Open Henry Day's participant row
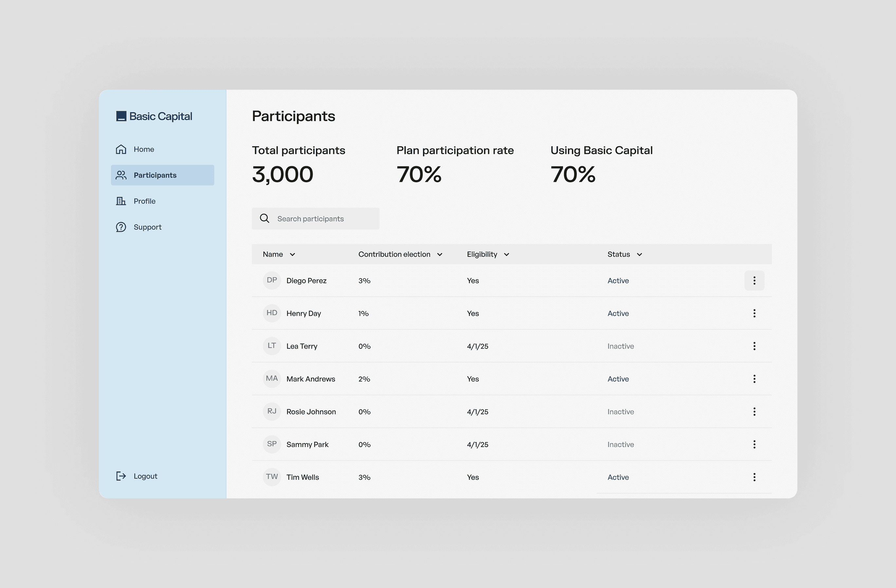 pyautogui.click(x=303, y=314)
